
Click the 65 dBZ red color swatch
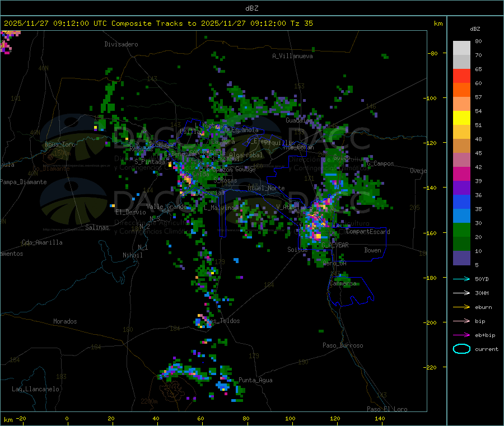pos(461,76)
